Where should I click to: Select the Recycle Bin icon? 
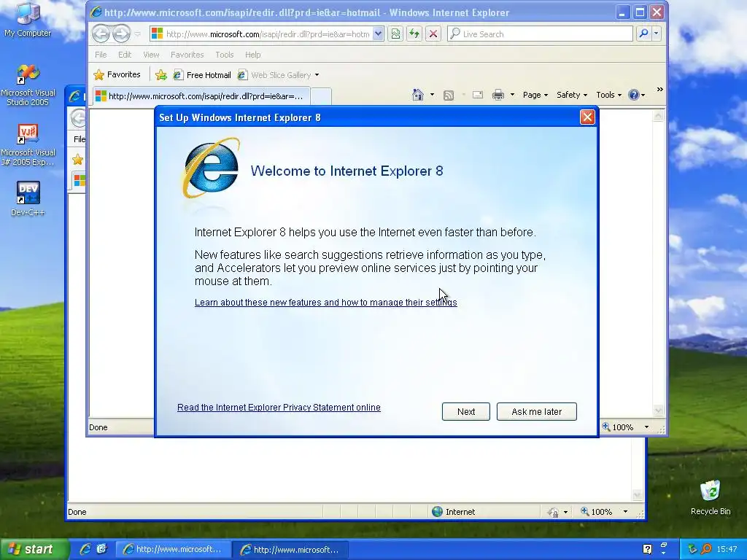pos(711,498)
